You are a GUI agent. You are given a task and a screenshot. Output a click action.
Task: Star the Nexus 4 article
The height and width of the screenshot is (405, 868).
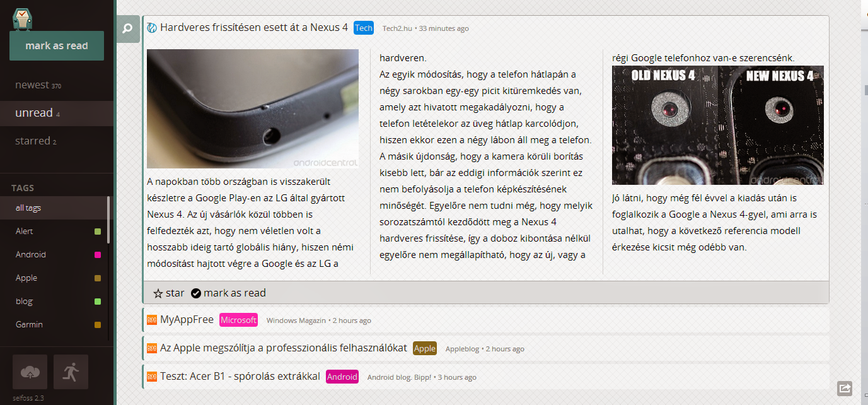(169, 293)
